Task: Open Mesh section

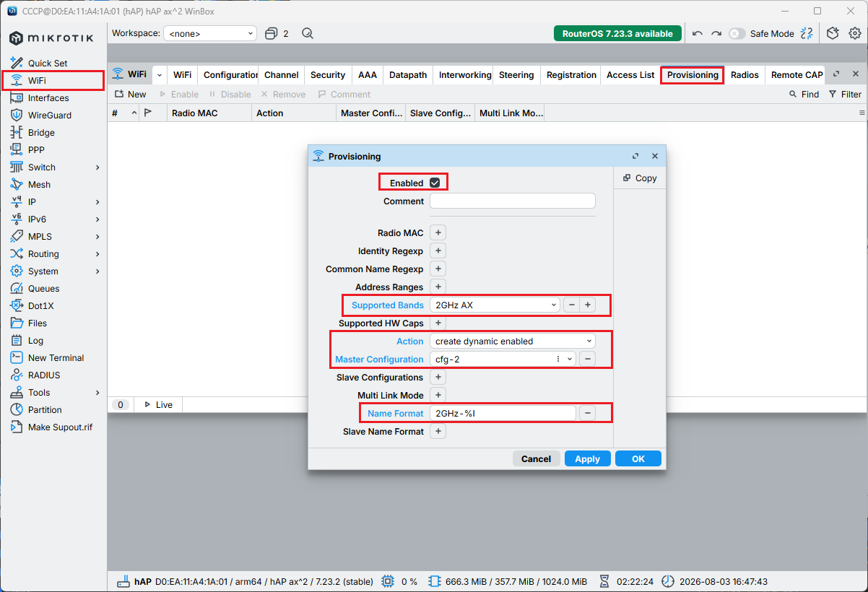Action: coord(39,185)
